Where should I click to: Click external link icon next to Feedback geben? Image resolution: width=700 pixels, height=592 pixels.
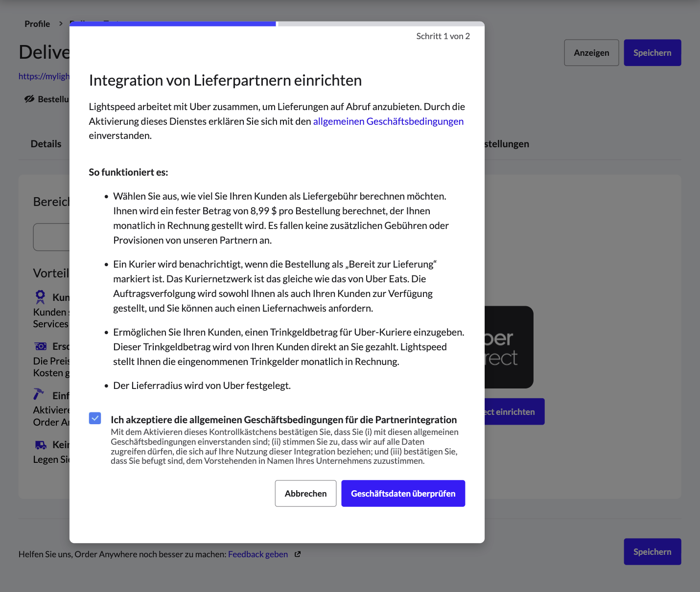point(298,554)
